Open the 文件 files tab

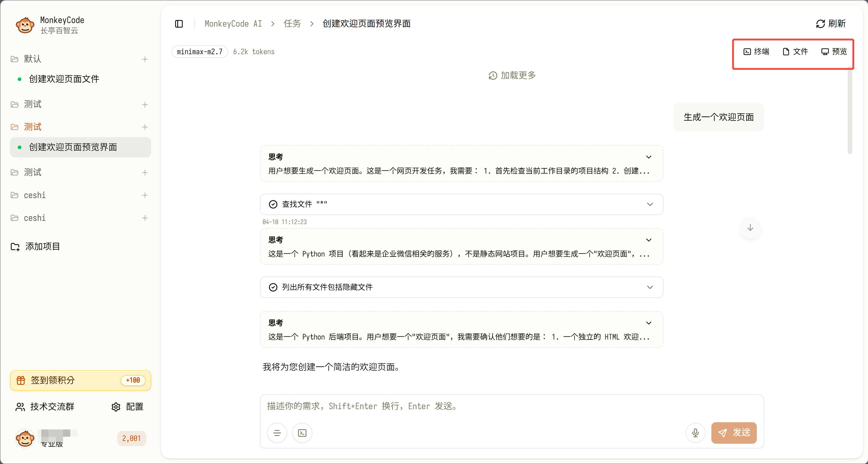[795, 51]
